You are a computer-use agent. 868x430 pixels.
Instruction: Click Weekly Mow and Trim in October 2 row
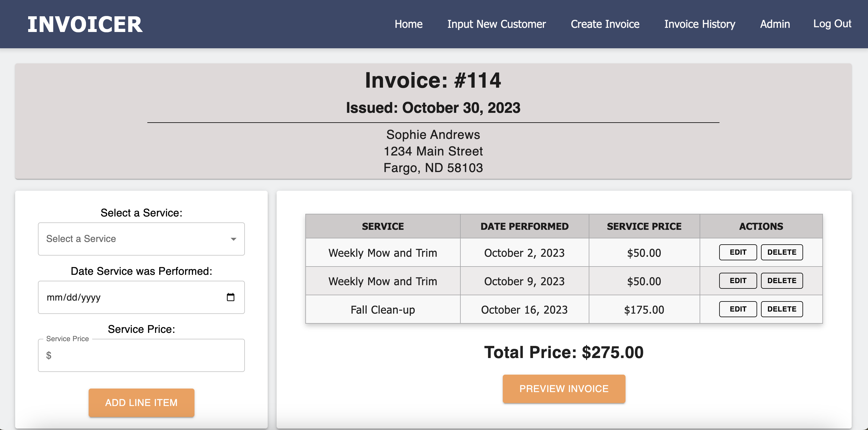click(383, 253)
